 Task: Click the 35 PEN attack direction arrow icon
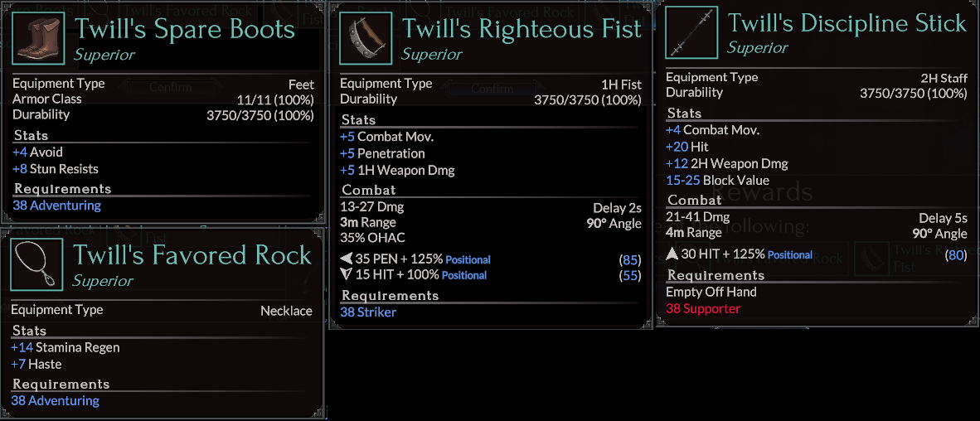[346, 259]
